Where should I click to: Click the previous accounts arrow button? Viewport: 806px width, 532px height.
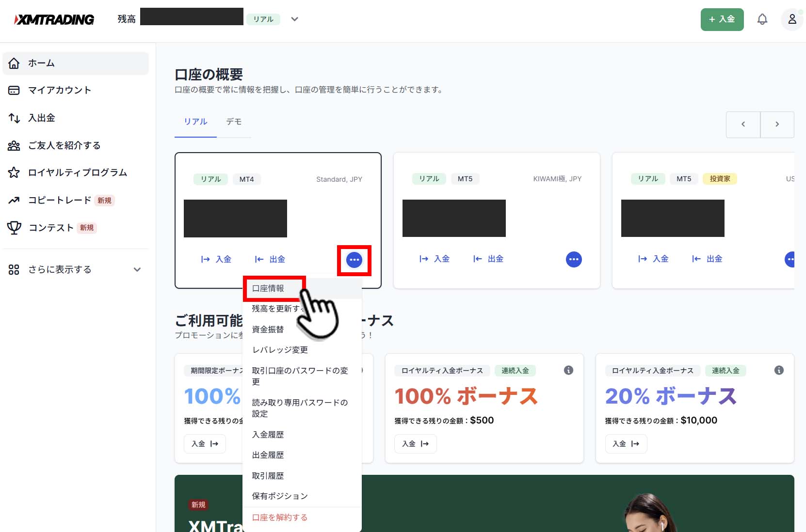coord(743,125)
